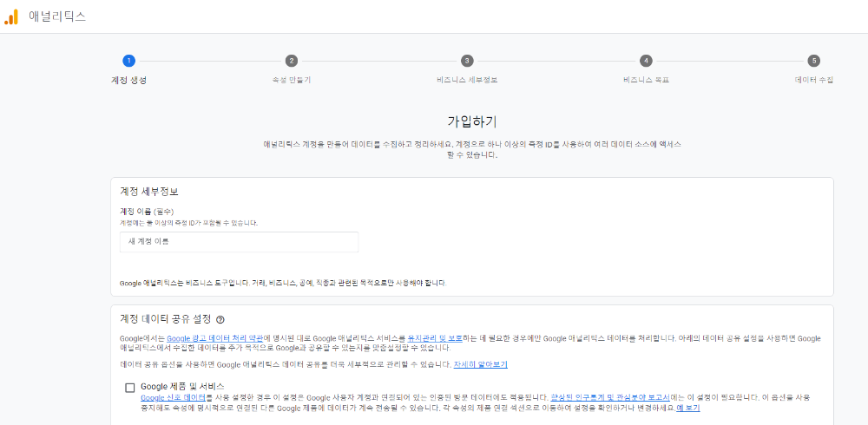Click the 비즈니스 목표 step label

click(x=646, y=80)
